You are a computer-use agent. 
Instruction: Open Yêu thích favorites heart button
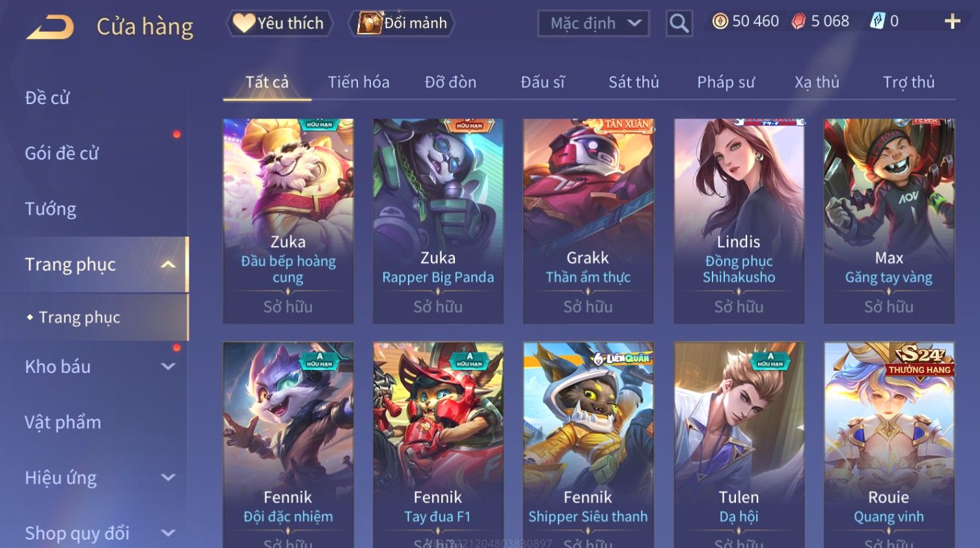pos(279,23)
